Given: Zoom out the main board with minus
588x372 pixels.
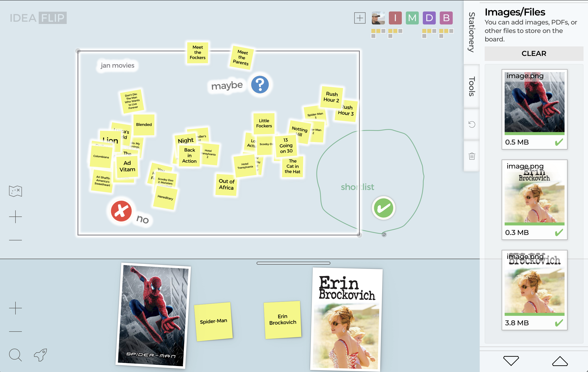Looking at the screenshot, I should tap(15, 240).
